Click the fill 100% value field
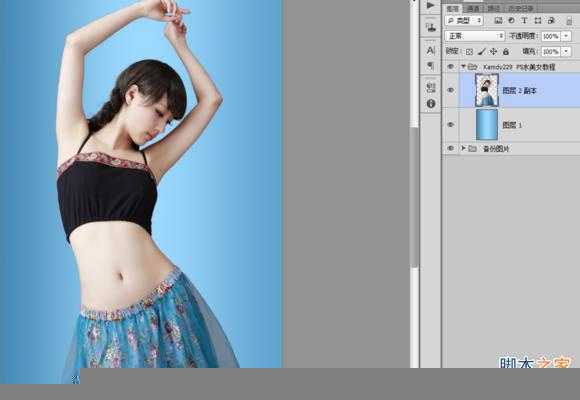 552,51
